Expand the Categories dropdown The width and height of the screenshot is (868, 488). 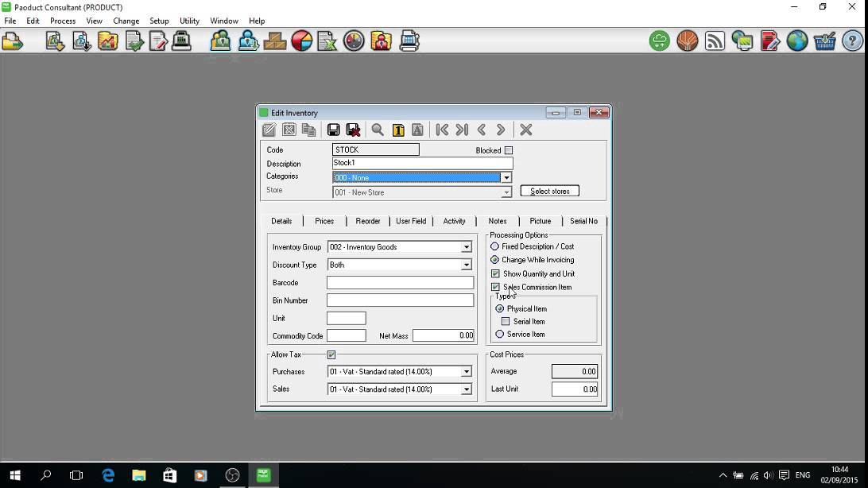click(506, 177)
